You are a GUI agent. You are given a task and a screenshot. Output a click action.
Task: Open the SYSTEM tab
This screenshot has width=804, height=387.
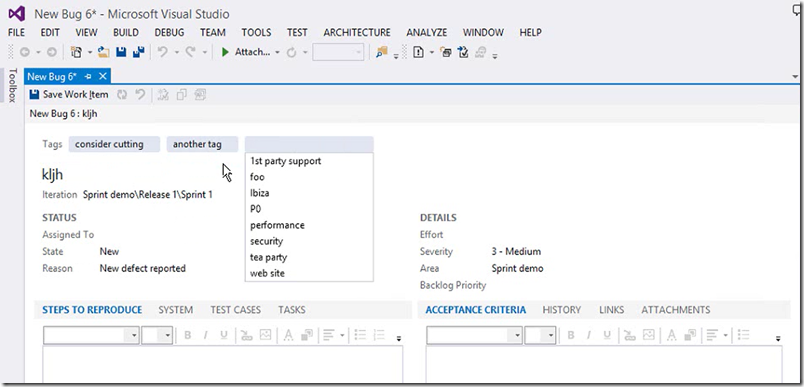click(175, 310)
